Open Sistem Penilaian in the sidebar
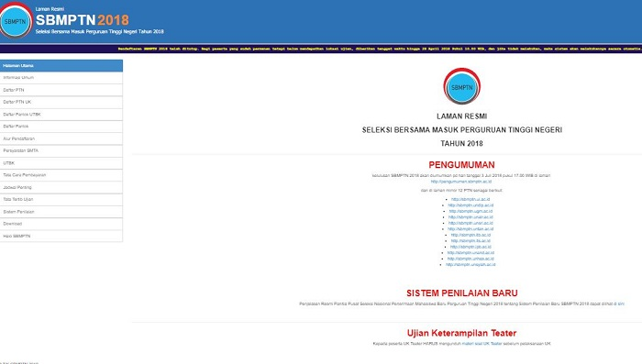Screen dimensions: 642x364 point(61,212)
